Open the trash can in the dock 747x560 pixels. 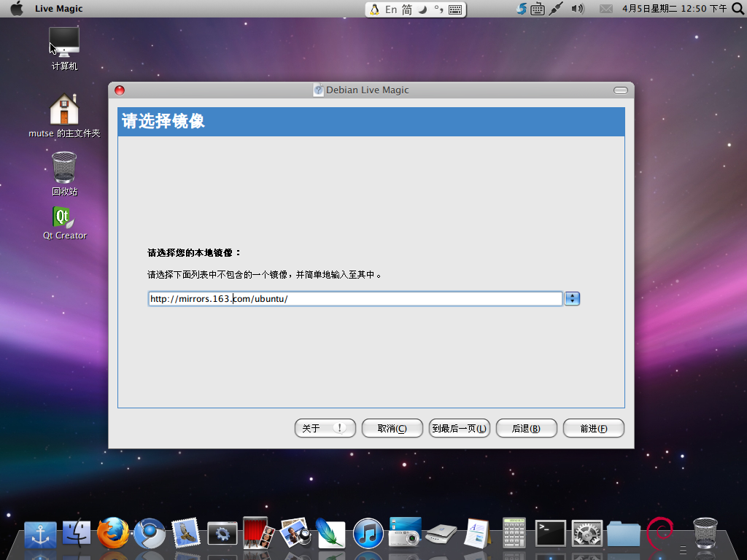point(705,533)
